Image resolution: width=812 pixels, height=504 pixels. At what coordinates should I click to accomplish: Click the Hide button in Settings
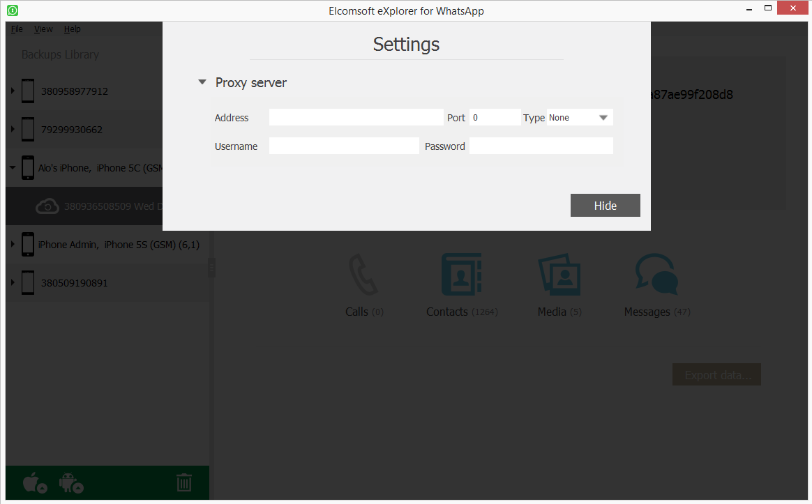coord(606,206)
